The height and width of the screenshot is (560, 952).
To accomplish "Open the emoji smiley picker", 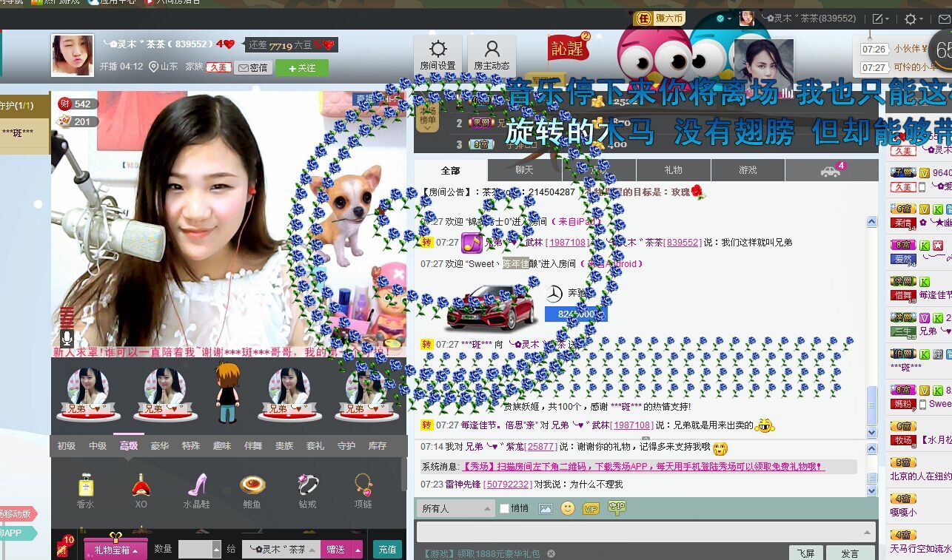I will (x=567, y=508).
